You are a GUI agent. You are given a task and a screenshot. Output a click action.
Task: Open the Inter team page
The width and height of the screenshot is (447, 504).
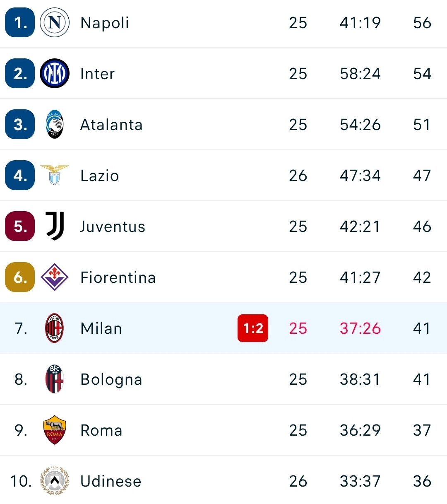coord(97,74)
